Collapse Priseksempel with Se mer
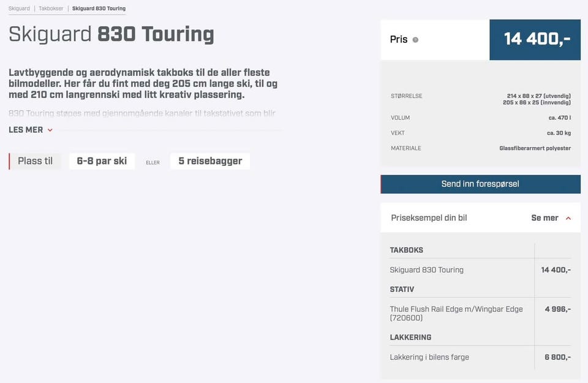The width and height of the screenshot is (588, 383). pos(545,218)
